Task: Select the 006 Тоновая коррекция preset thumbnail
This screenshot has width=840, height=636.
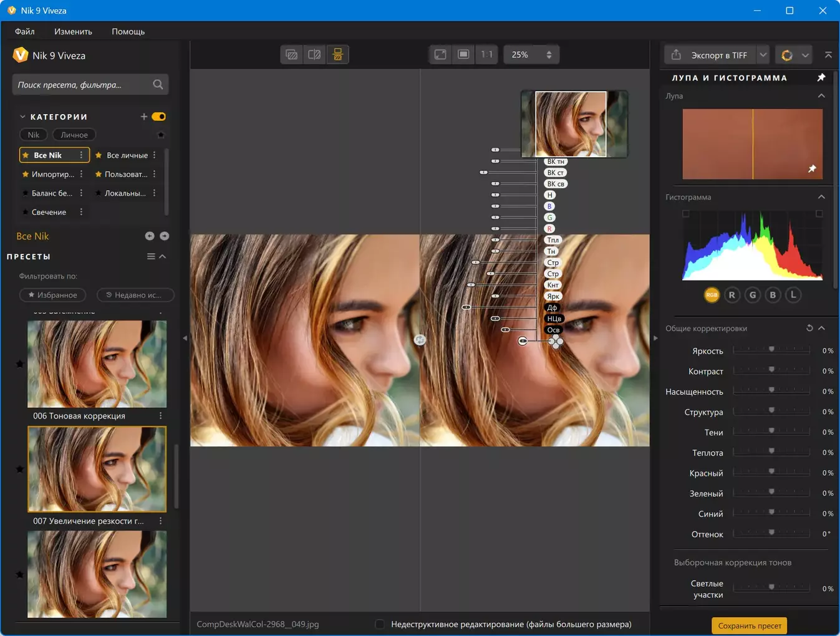Action: [x=97, y=364]
